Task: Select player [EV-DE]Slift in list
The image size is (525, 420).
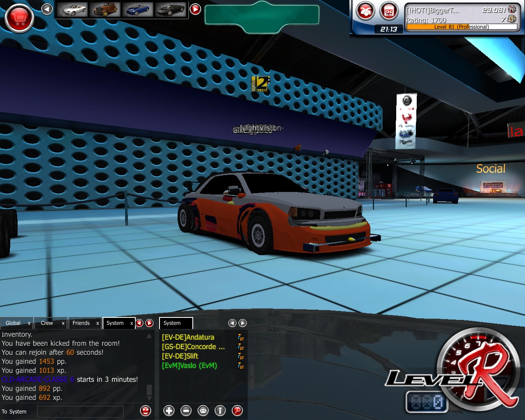Action: 180,356
